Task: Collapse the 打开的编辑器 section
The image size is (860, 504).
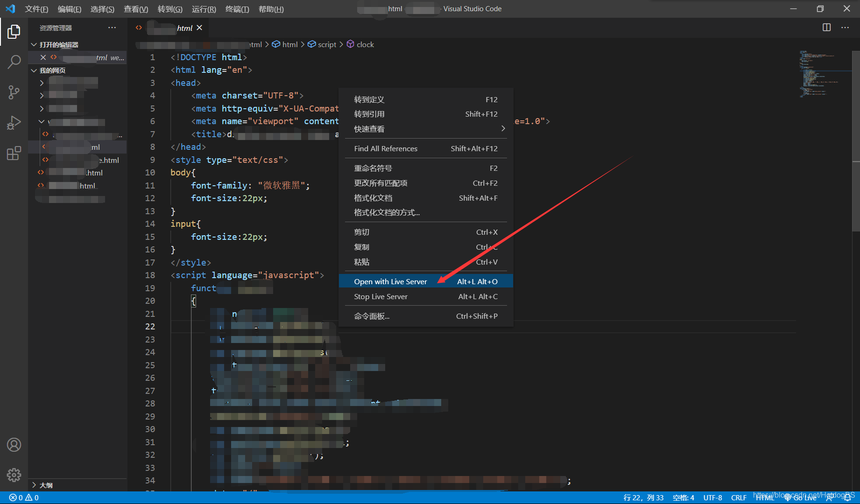Action: click(x=34, y=44)
